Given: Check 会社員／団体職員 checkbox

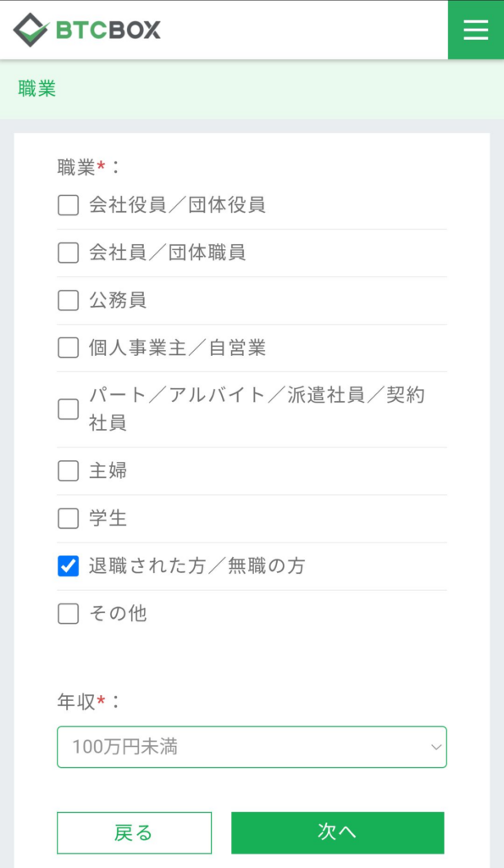Looking at the screenshot, I should [x=68, y=253].
